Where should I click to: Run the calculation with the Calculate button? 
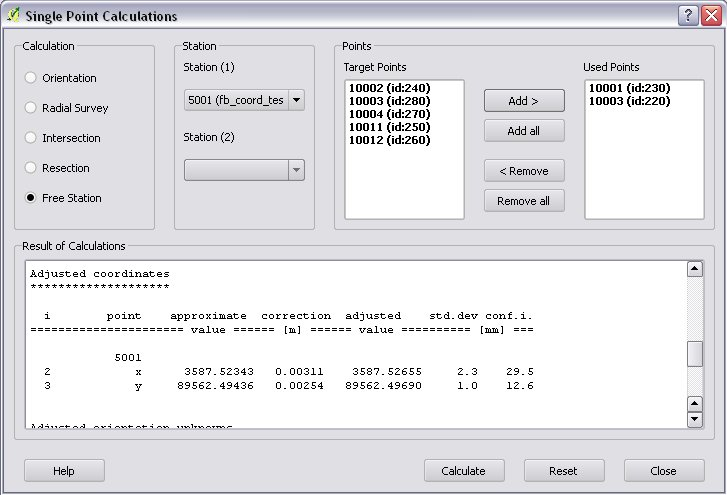pyautogui.click(x=463, y=471)
